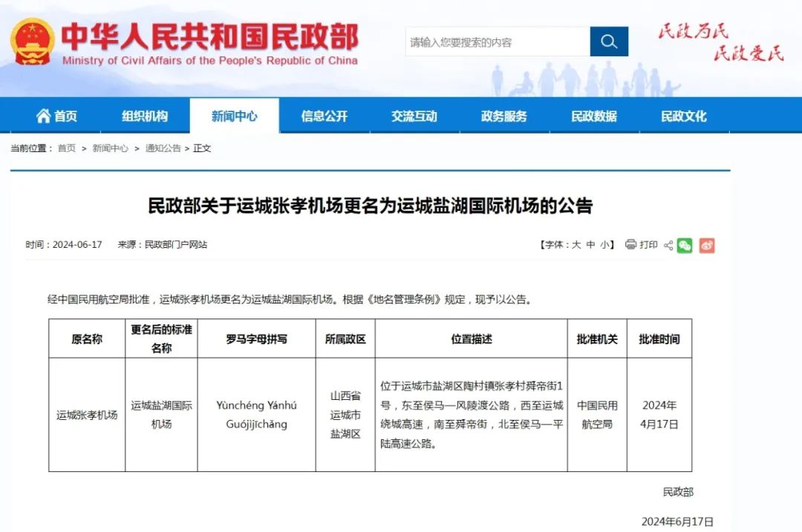
Task: Click the location description cell
Action: click(x=471, y=415)
